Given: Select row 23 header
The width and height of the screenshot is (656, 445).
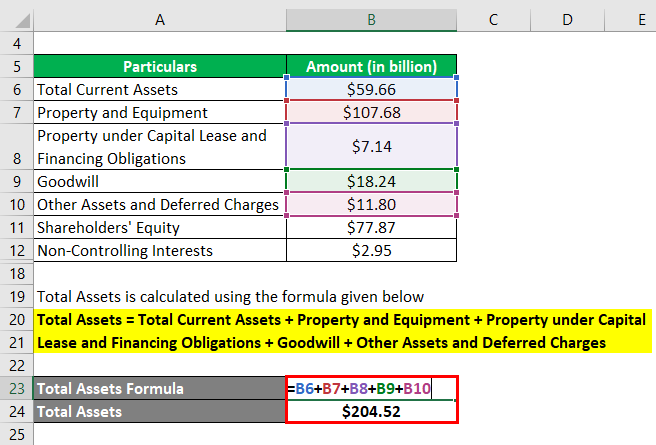Looking at the screenshot, I should [17, 389].
